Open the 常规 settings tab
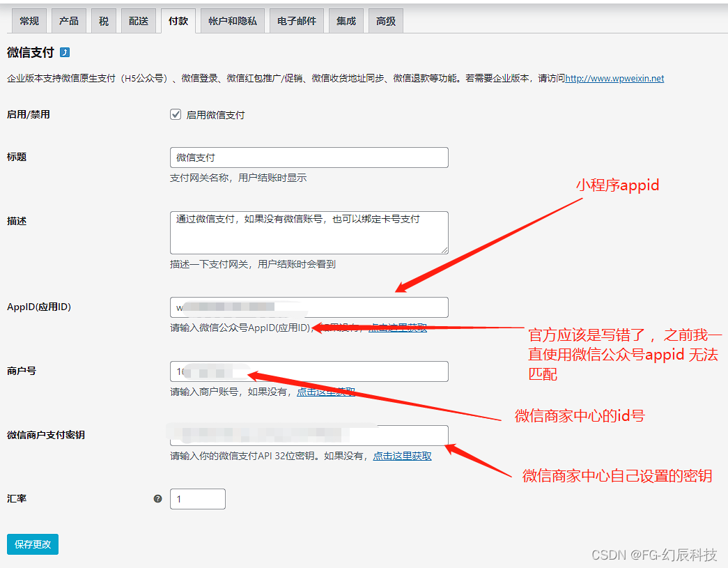728x568 pixels. [x=29, y=21]
